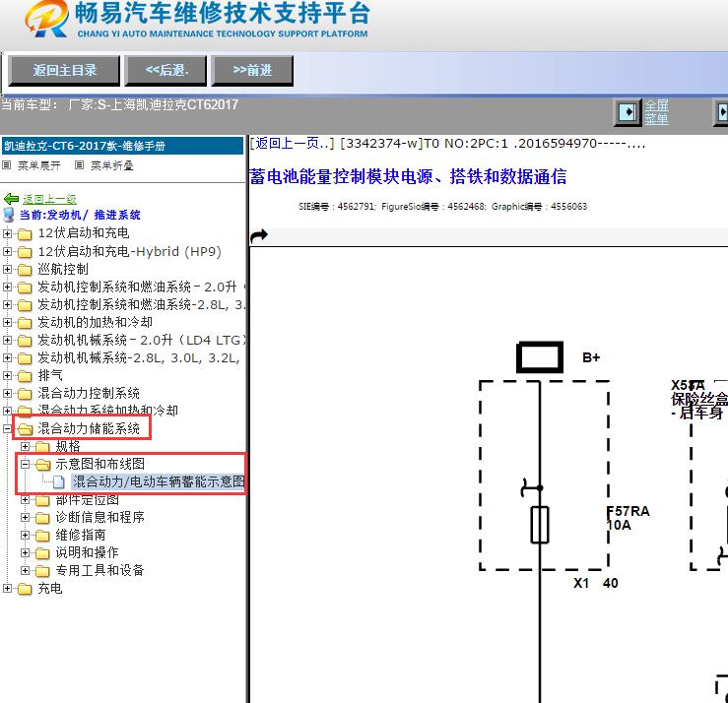The height and width of the screenshot is (703, 728).
Task: Click 返回主目录 button
Action: tap(65, 71)
